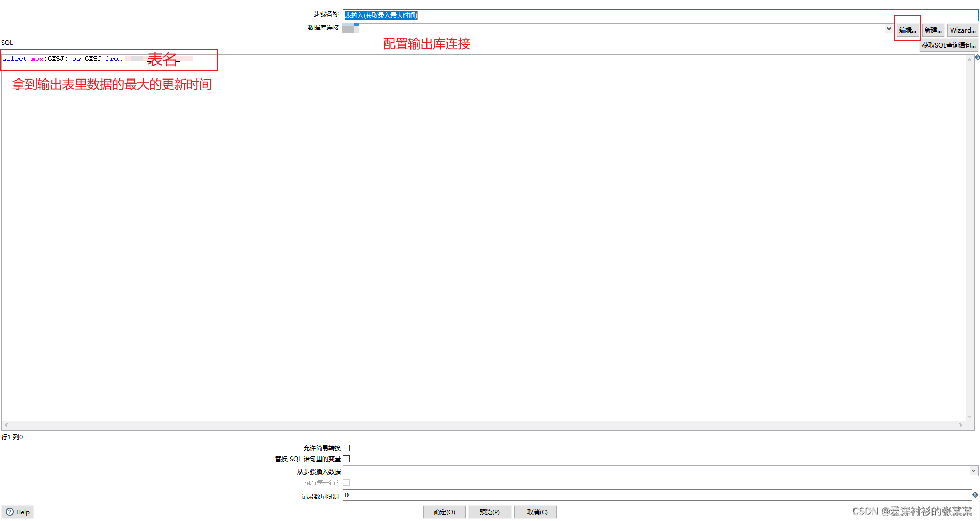The height and width of the screenshot is (521, 980).
Task: Enable the 允许简易转换 checkbox
Action: point(346,448)
